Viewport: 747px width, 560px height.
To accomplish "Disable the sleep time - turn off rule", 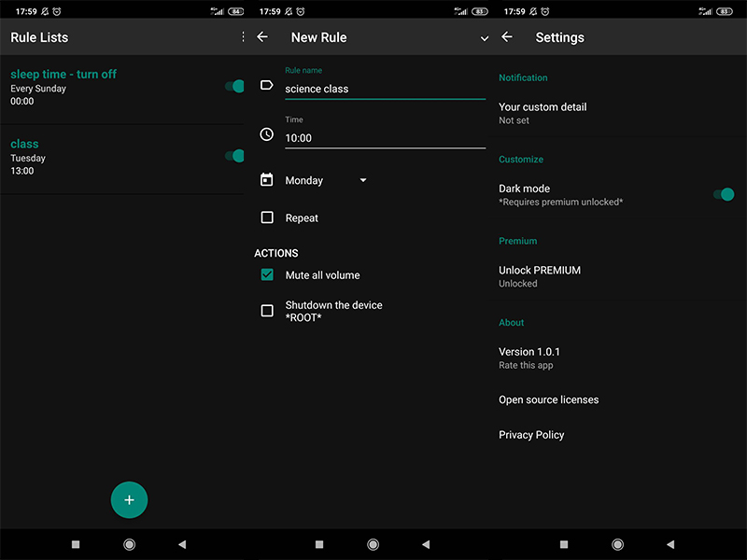I will pos(235,86).
